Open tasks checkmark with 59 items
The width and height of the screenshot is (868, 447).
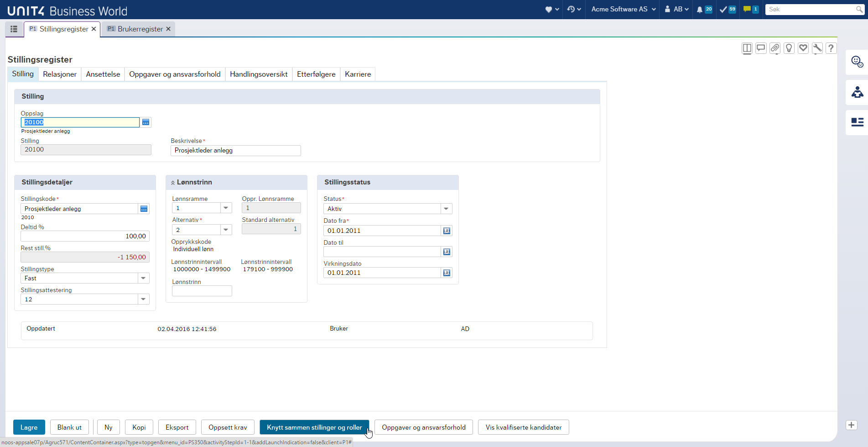[x=728, y=9]
